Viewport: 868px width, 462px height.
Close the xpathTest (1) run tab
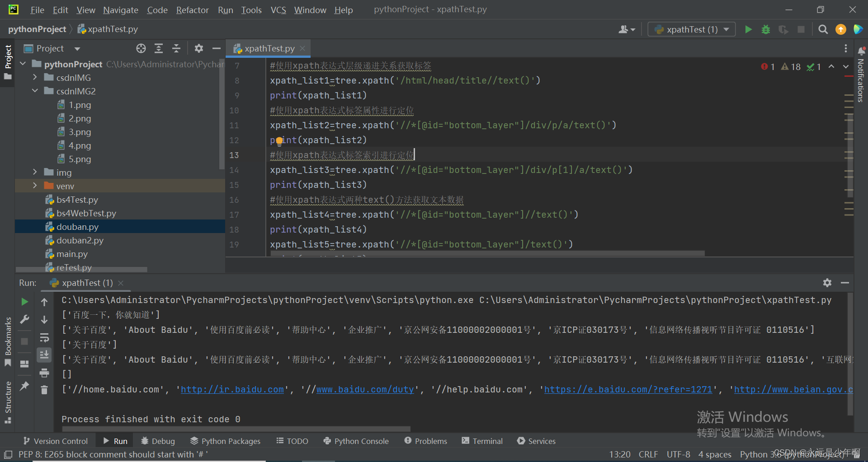pos(121,283)
